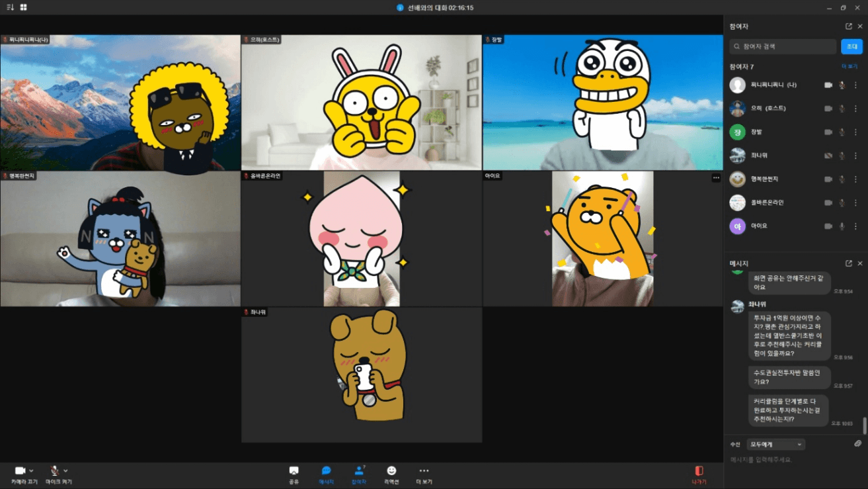Toggle microphone icon for 찌니찌니찌니 (나)

click(x=842, y=85)
